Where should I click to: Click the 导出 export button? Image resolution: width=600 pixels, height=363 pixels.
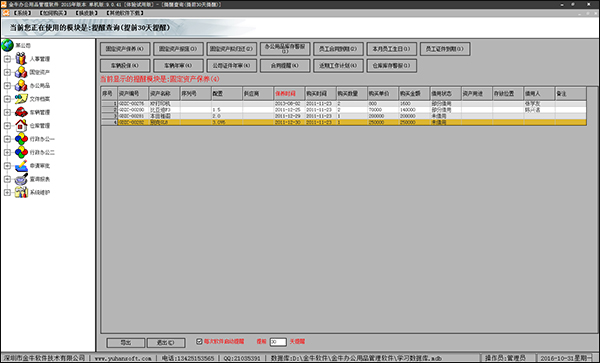pyautogui.click(x=126, y=343)
